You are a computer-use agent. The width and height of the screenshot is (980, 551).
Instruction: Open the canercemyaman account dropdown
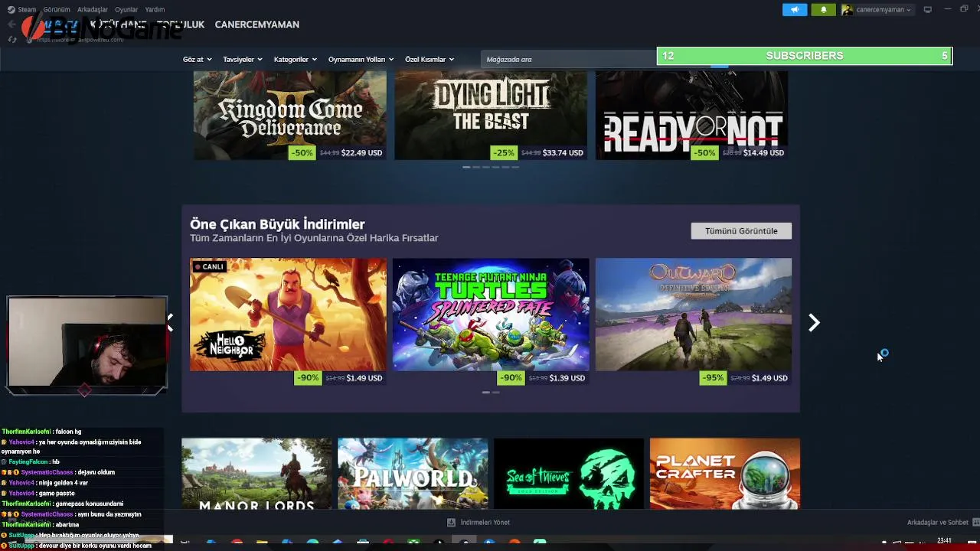click(883, 10)
